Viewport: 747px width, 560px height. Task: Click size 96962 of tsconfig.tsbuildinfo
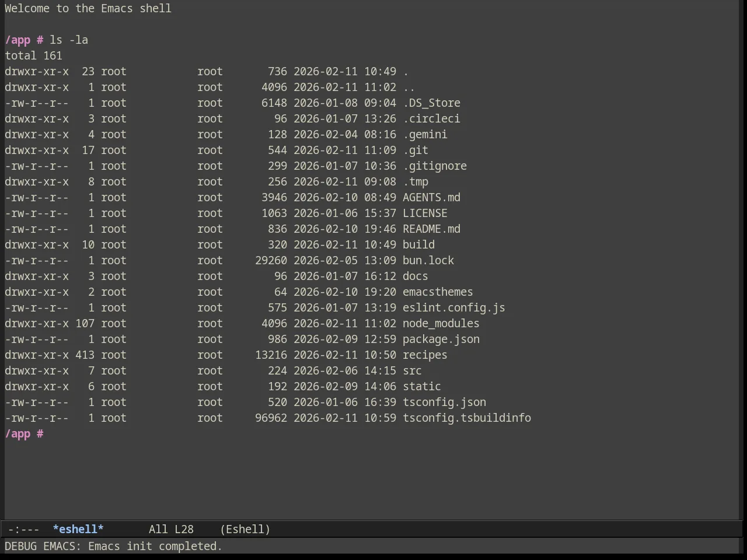pyautogui.click(x=271, y=418)
